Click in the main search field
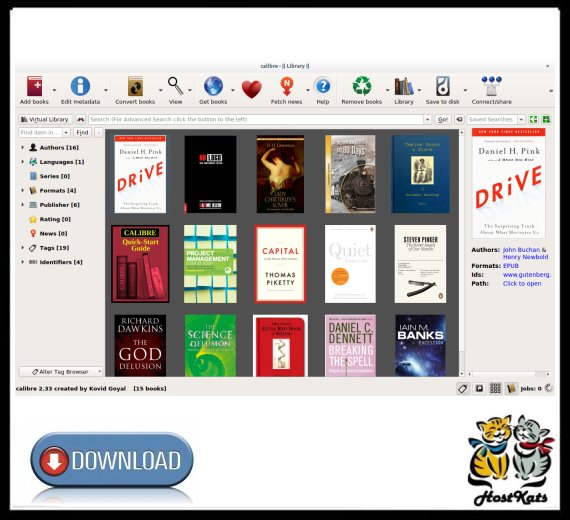The width and height of the screenshot is (570, 520). (256, 119)
